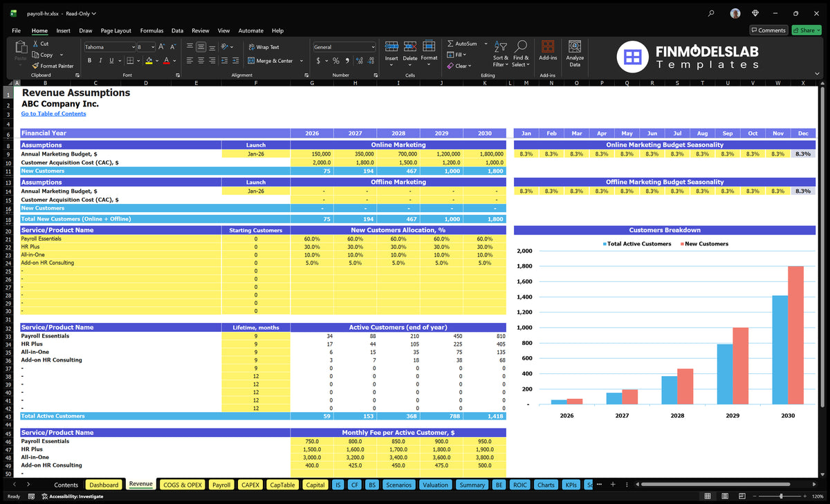This screenshot has width=830, height=504.
Task: Select Top Align icon
Action: pyautogui.click(x=190, y=47)
